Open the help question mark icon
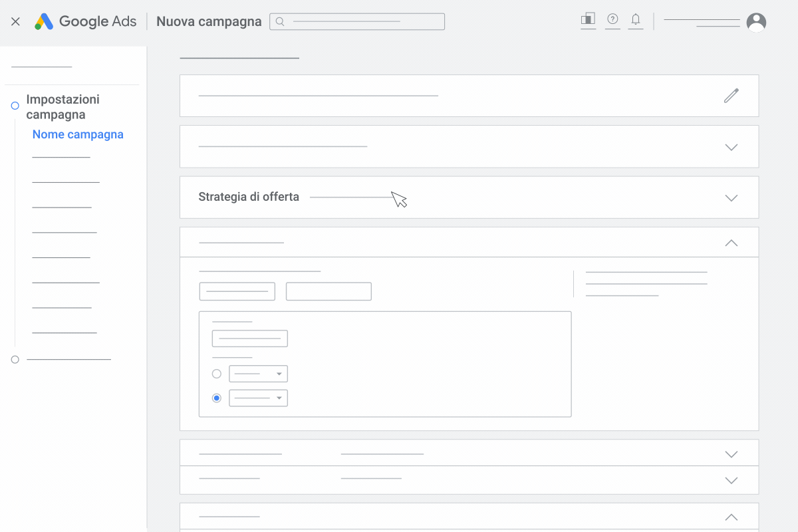The height and width of the screenshot is (532, 798). click(612, 19)
